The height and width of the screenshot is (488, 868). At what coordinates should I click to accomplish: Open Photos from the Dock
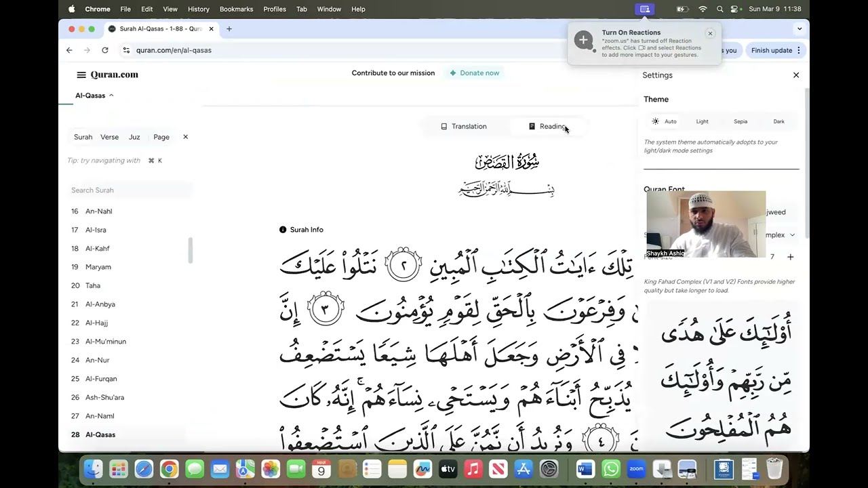point(271,469)
